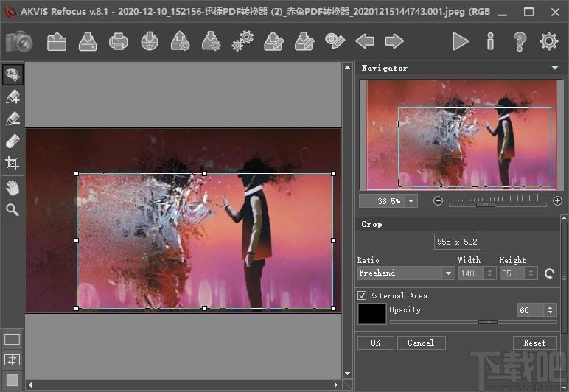The height and width of the screenshot is (392, 569).
Task: Open batch processing with the double-gears icon
Action: click(x=242, y=41)
